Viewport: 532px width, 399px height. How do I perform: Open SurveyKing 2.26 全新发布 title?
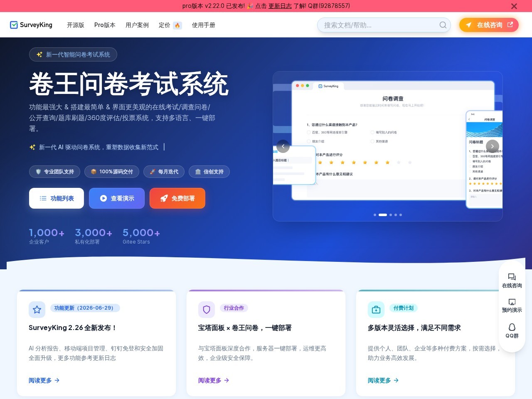(72, 328)
